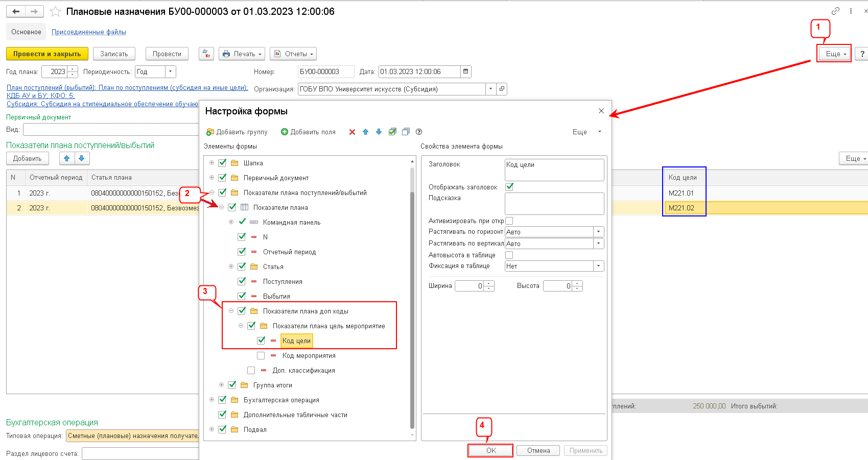Enable Активизировать при открытии checkbox

pyautogui.click(x=509, y=221)
